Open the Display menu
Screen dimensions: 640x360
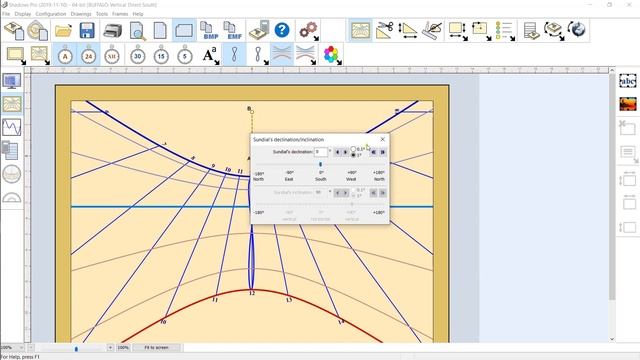[23, 14]
